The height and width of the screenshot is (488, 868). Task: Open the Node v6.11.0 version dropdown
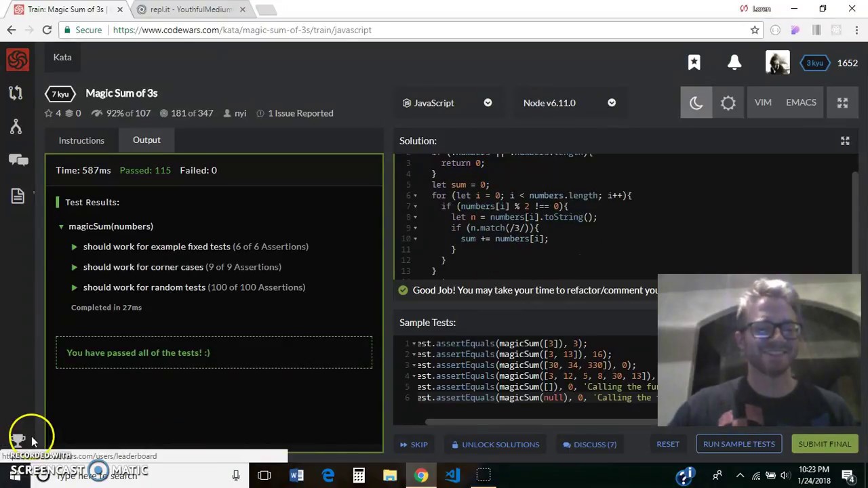570,103
